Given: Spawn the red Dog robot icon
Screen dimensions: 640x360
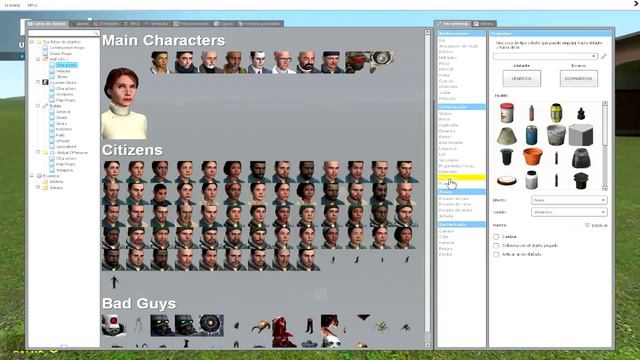Looking at the screenshot, I should [x=357, y=62].
